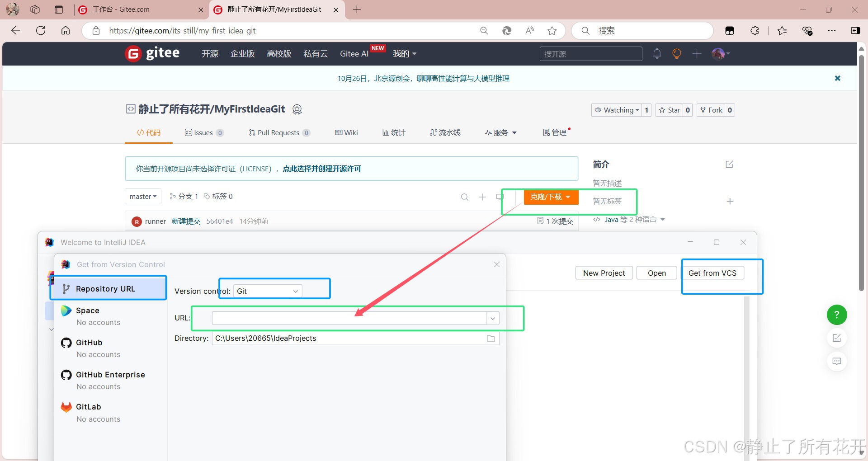The width and height of the screenshot is (868, 461).
Task: Click the green help question mark button
Action: click(837, 315)
